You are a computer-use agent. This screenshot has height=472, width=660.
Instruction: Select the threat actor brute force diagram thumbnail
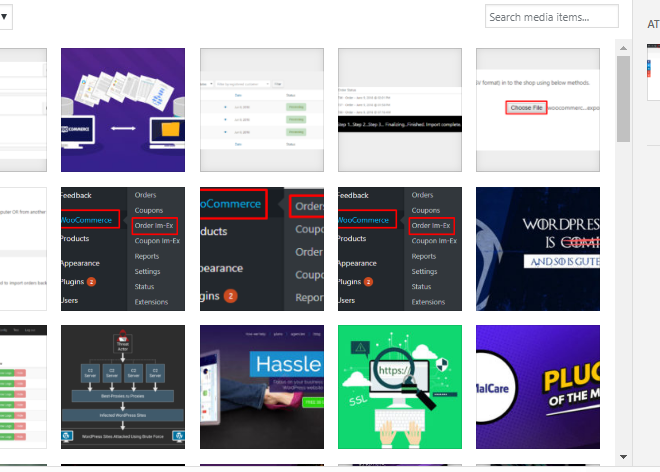click(x=123, y=387)
